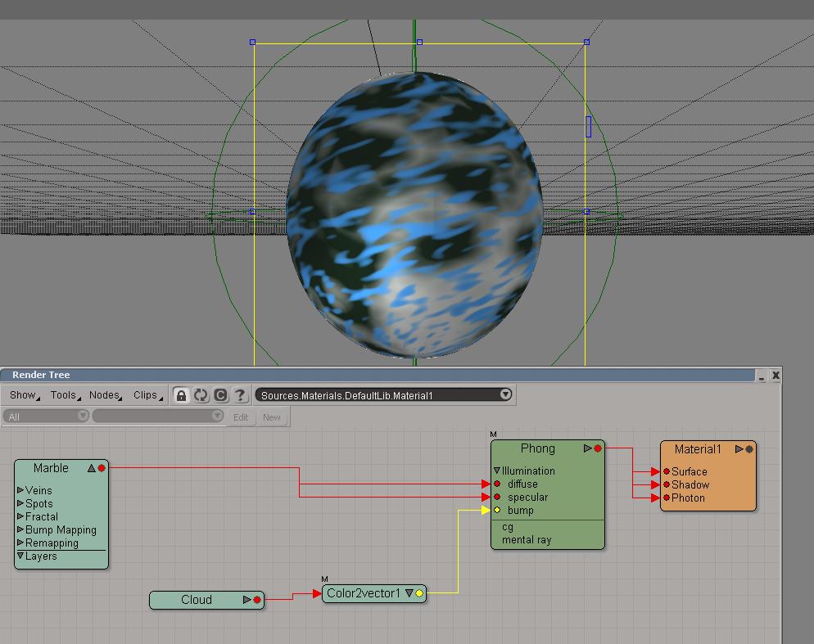Screen dimensions: 814x644
Task: Expand the Fractal section of Marble node
Action: 20,516
